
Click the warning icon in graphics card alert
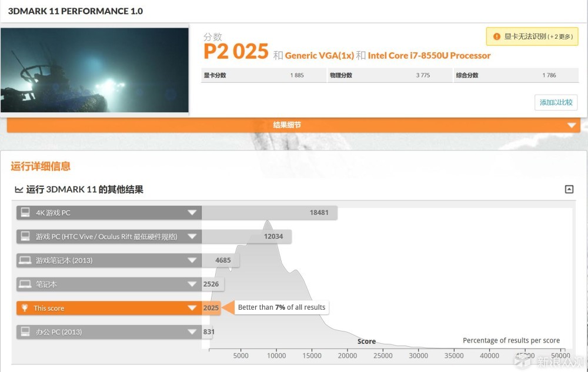(x=496, y=36)
